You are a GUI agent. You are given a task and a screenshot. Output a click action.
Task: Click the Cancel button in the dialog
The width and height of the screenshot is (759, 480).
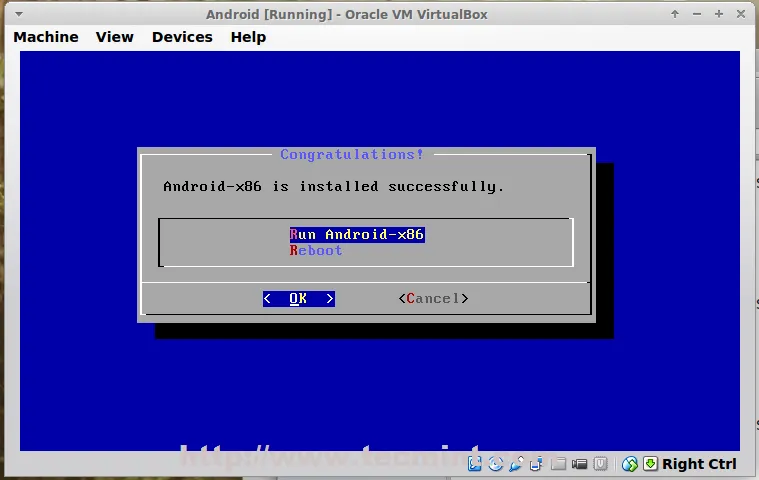point(433,299)
